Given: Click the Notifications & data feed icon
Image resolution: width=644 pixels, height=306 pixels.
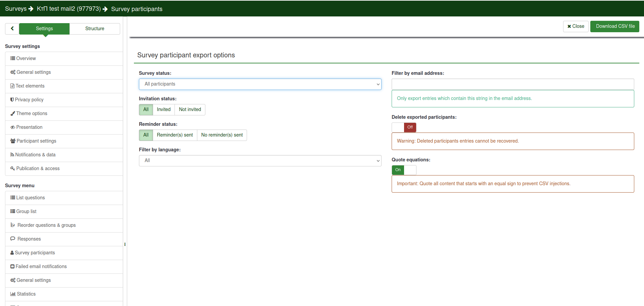Looking at the screenshot, I should coord(12,155).
